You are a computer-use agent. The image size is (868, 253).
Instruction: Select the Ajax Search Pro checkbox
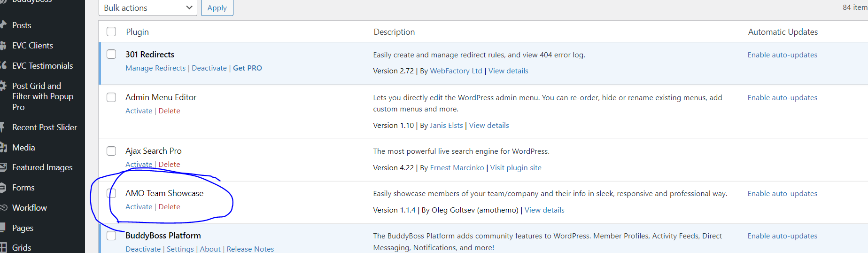coord(111,151)
